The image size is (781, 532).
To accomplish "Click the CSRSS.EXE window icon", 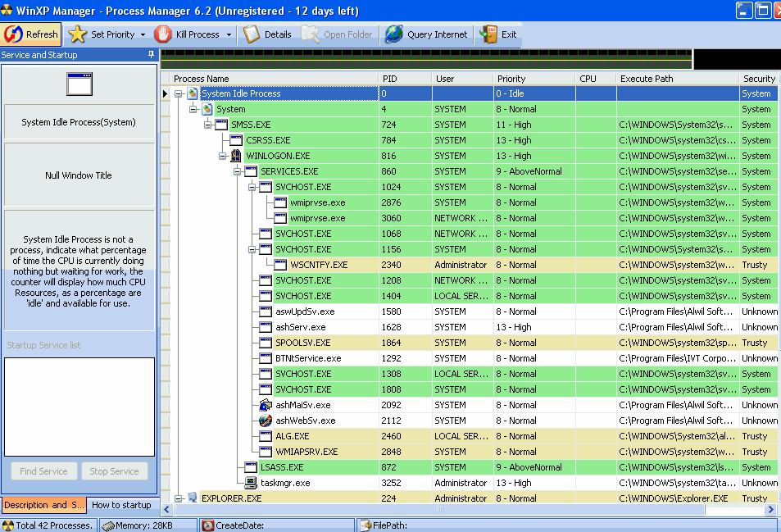I will point(236,140).
